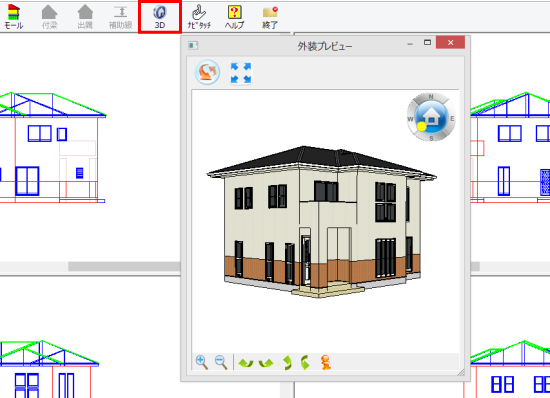
Task: Tilt view up with green arrow
Action: coord(287,363)
